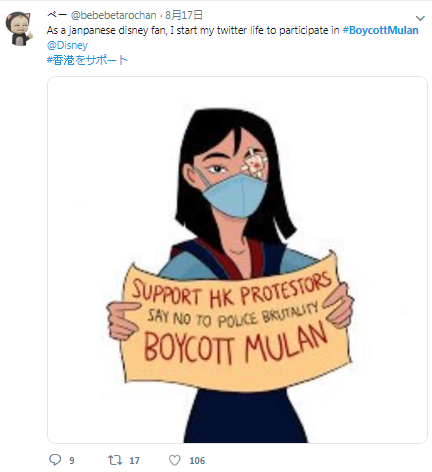Image resolution: width=432 pixels, height=472 pixels.
Task: Open the #香港をサポート hashtag
Action: click(87, 60)
